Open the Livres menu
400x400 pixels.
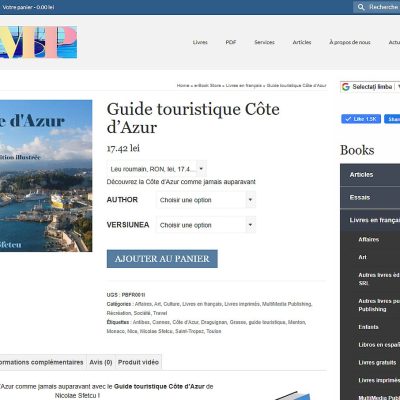pyautogui.click(x=200, y=42)
